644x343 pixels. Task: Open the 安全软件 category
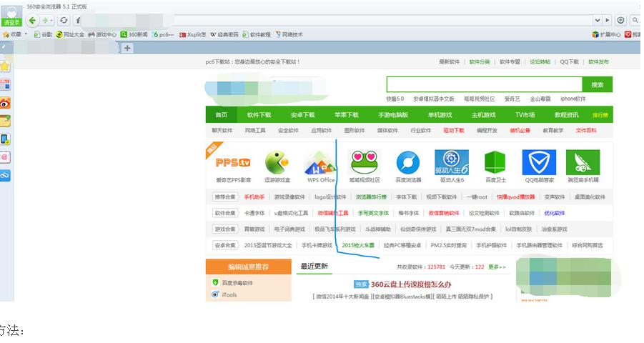click(288, 130)
